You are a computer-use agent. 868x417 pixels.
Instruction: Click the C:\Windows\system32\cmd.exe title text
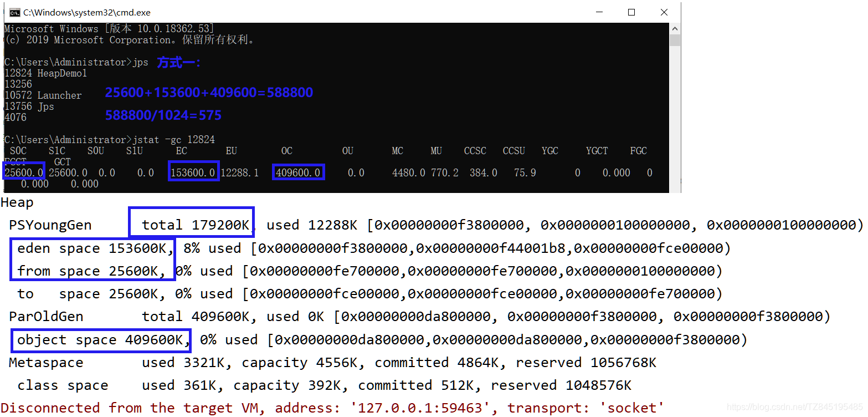pos(87,12)
